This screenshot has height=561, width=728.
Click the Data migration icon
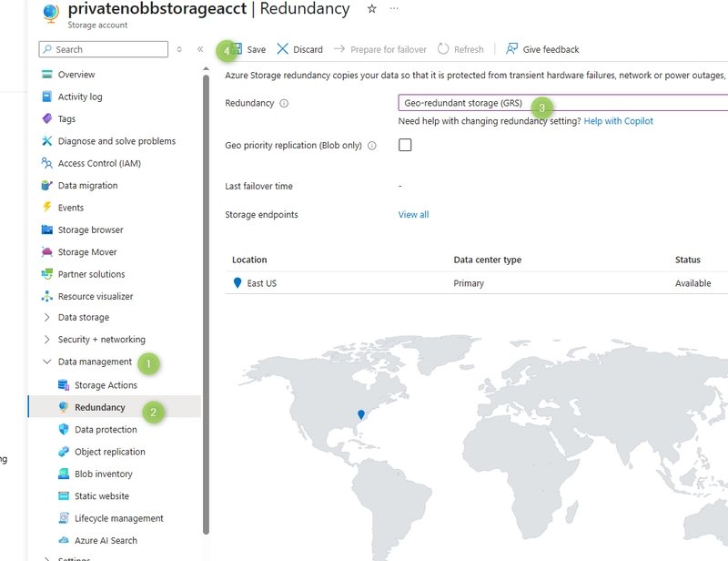click(x=47, y=186)
